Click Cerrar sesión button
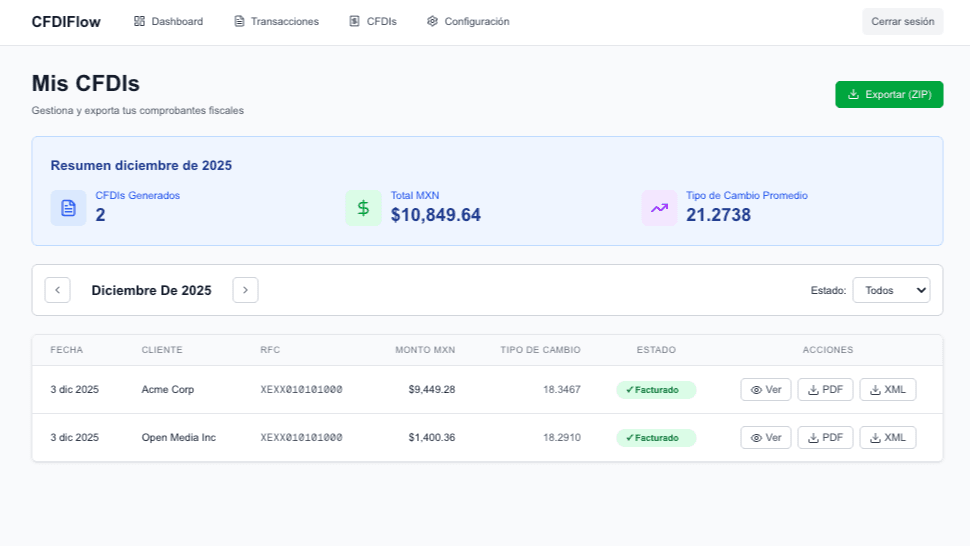 coord(903,22)
